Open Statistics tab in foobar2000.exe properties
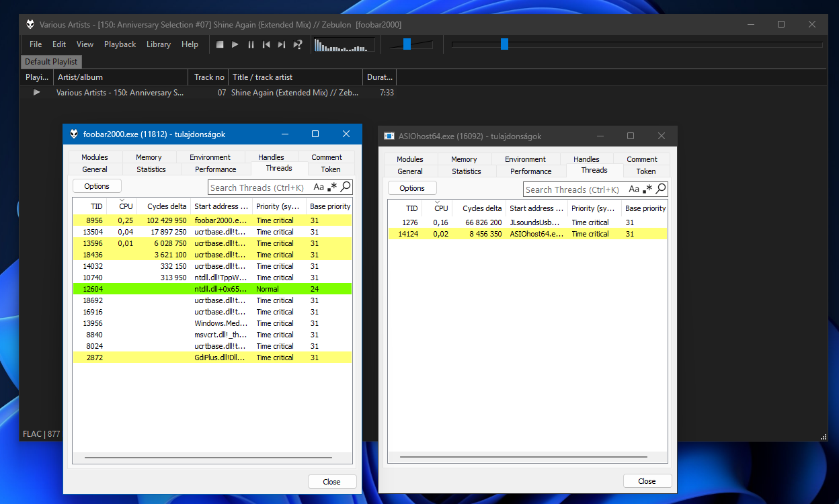This screenshot has height=504, width=839. (151, 169)
